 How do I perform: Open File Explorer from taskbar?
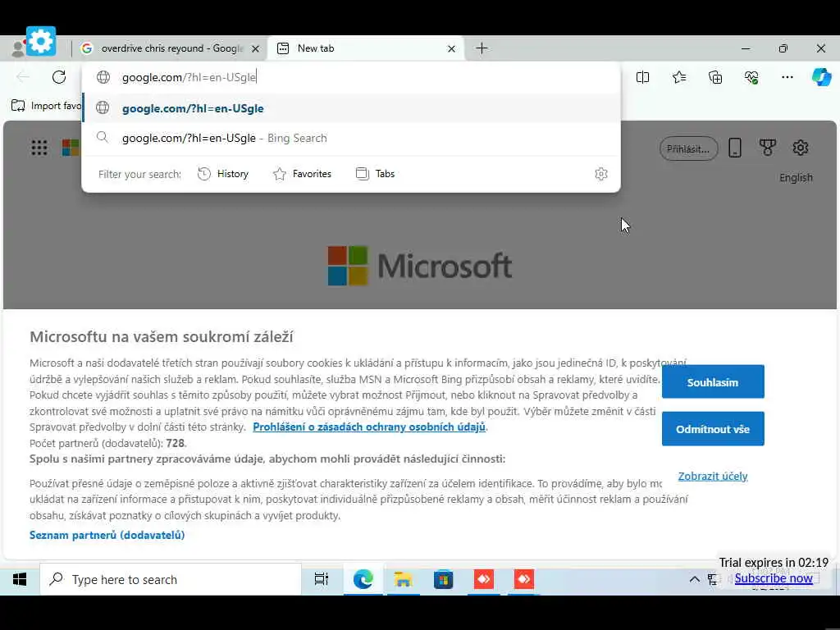tap(403, 579)
